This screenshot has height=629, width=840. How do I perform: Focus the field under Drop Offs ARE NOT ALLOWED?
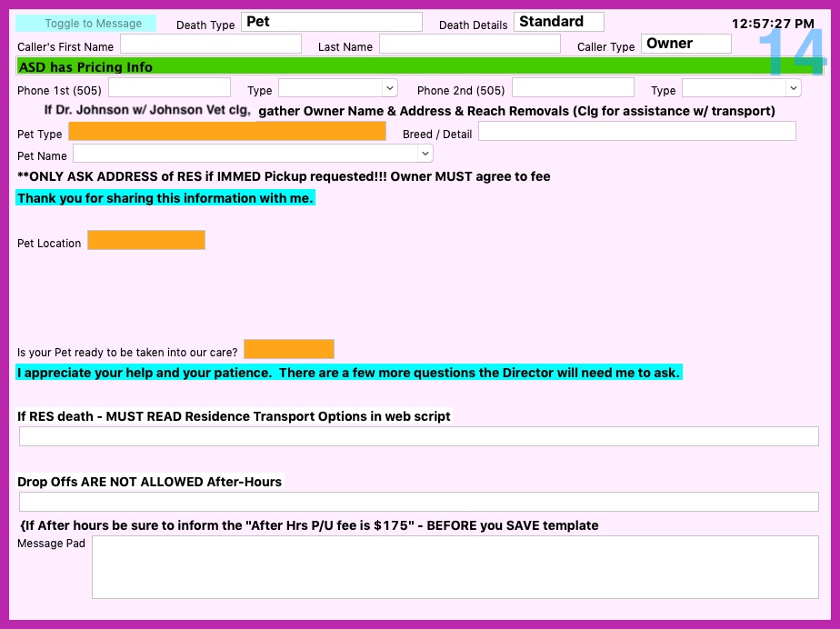click(419, 502)
